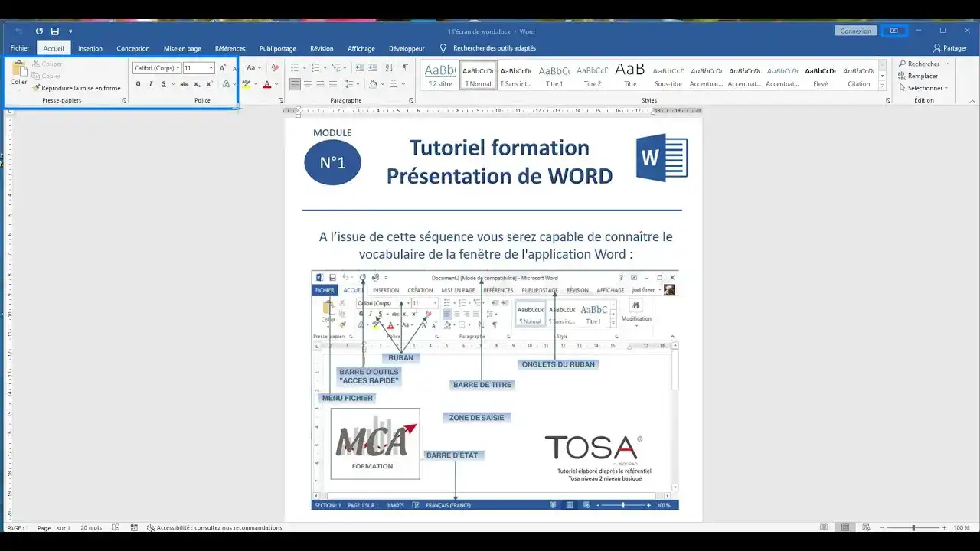
Task: Show paragraph marks with the pilcrow icon
Action: 405,67
